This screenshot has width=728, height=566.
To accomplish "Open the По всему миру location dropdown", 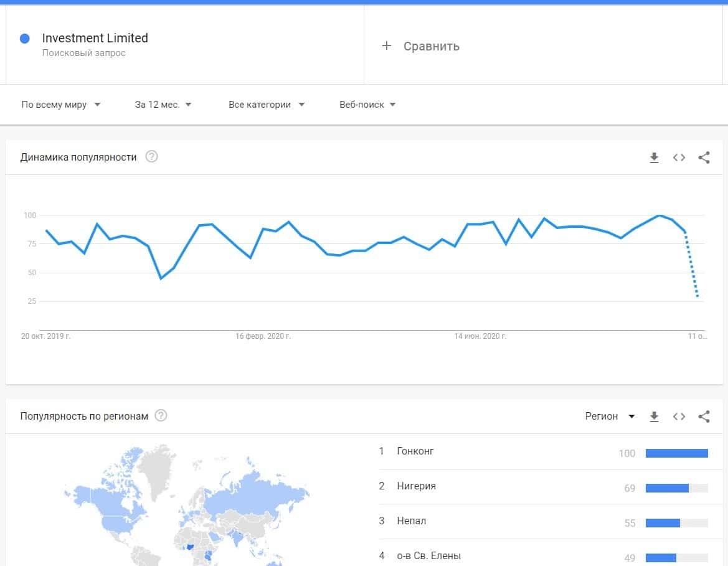I will [61, 105].
